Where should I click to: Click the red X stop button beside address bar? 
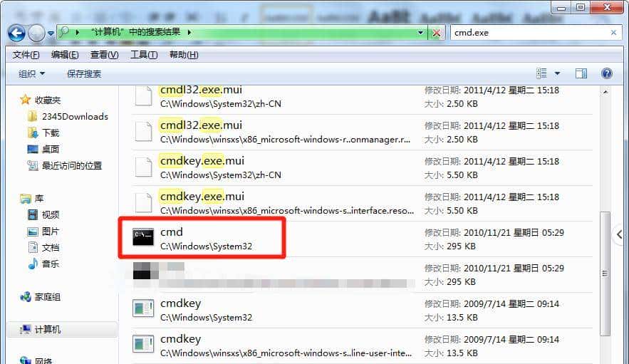437,33
